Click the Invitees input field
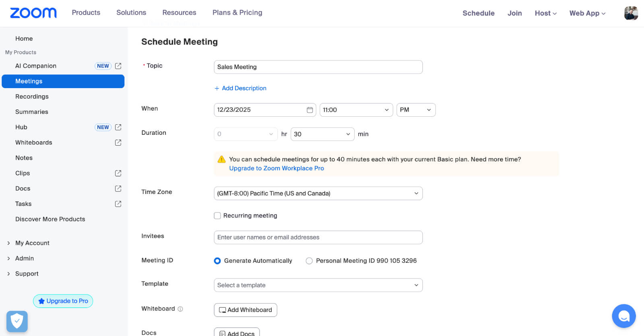Screen dimensions: 644x336 318,237
